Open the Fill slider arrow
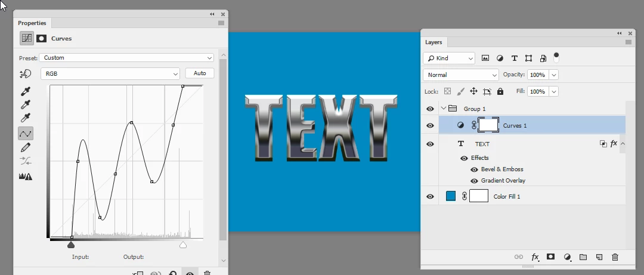Screen dimensions: 644x275 pos(554,91)
